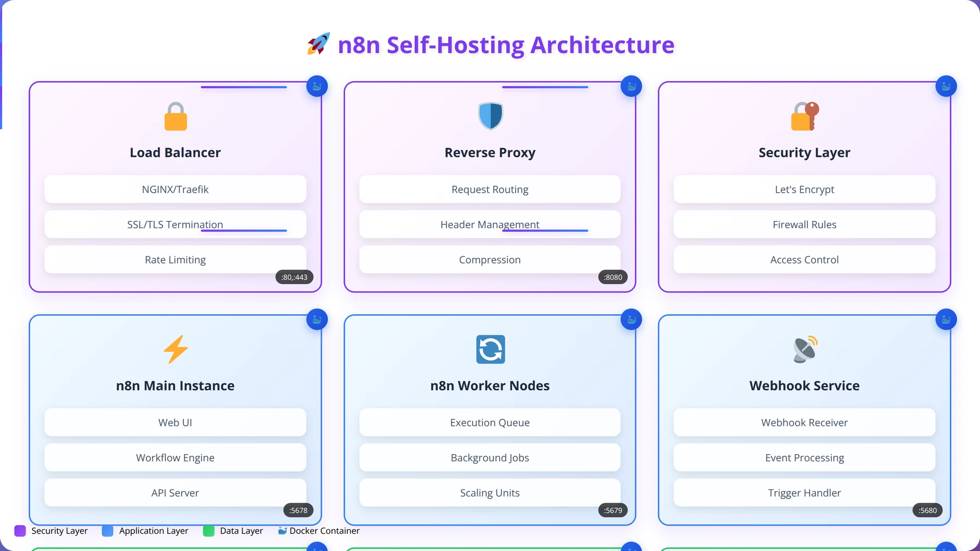Screen dimensions: 980x551
Task: Click the :5679 port badge
Action: [x=613, y=510]
